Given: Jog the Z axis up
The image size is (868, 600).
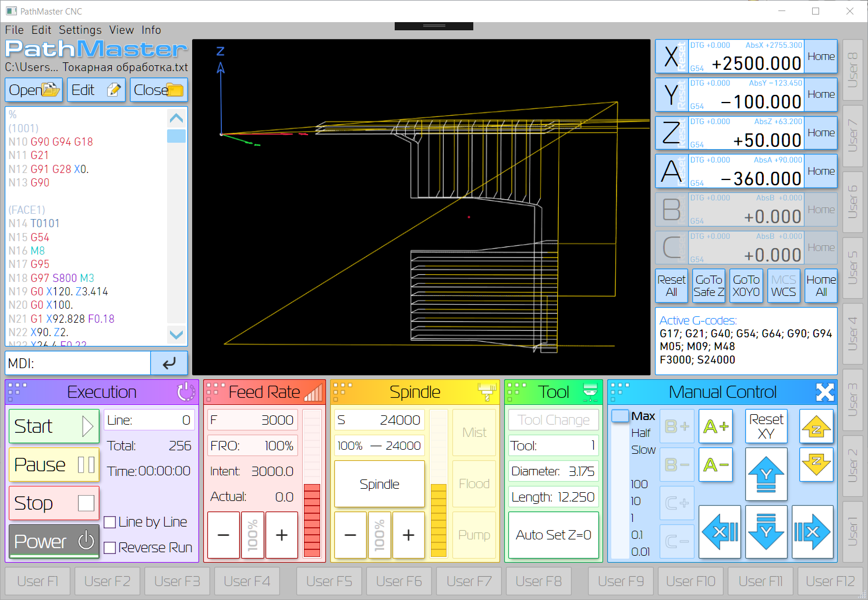Looking at the screenshot, I should 816,427.
